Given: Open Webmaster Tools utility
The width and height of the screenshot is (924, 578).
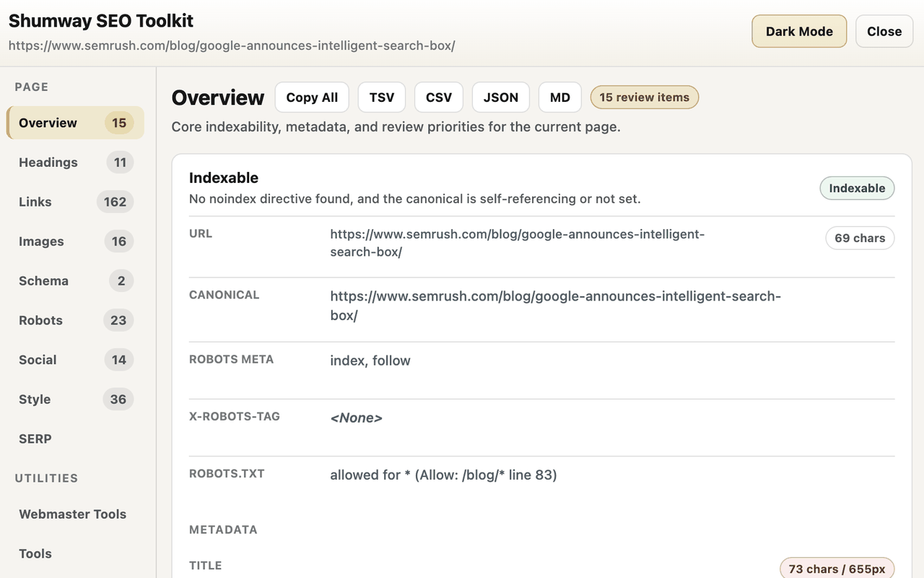Looking at the screenshot, I should (75, 514).
